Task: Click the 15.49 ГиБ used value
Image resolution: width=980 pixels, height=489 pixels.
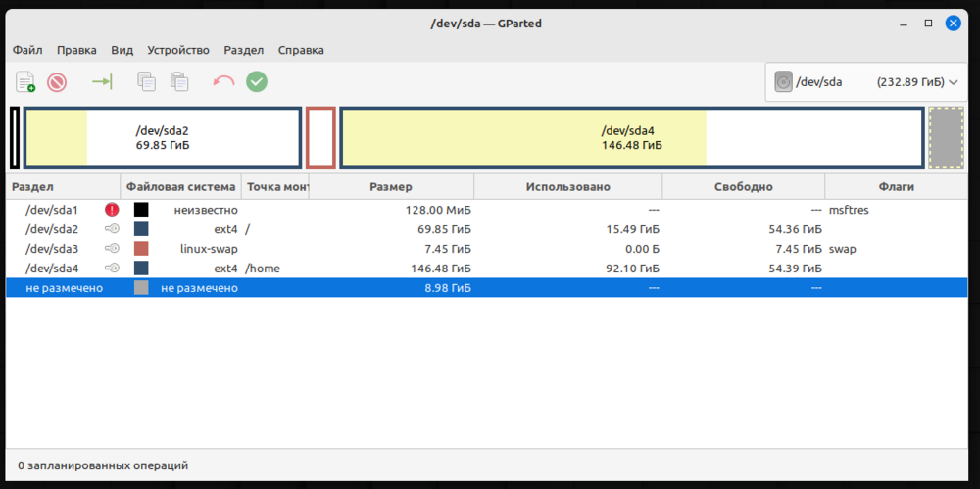Action: click(x=632, y=229)
